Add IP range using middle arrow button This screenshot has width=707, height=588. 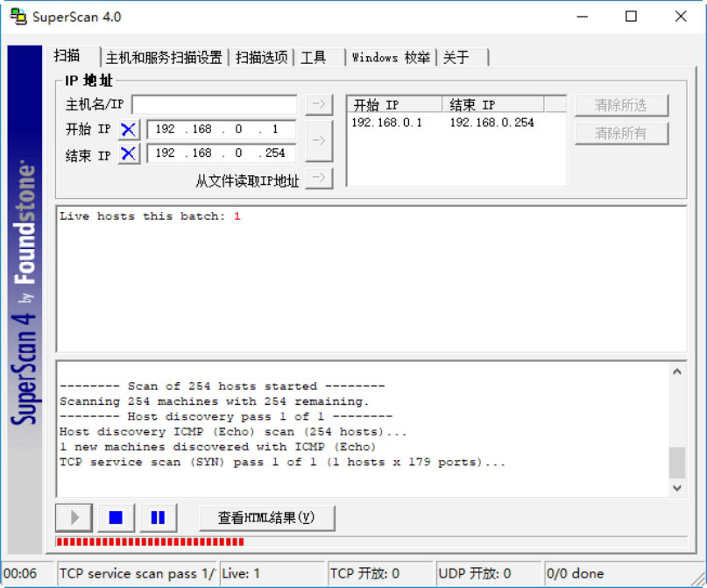[x=319, y=141]
